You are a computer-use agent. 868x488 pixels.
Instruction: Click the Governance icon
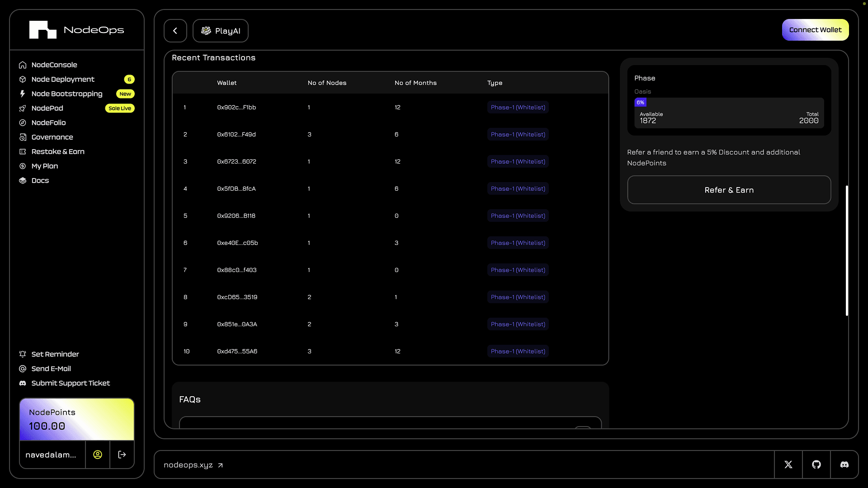[x=23, y=137]
